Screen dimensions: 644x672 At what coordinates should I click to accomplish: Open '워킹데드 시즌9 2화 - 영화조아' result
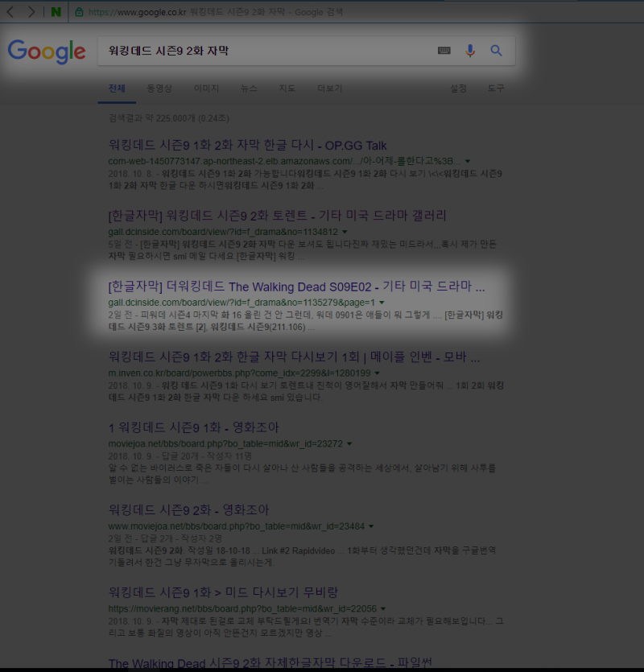coord(188,510)
